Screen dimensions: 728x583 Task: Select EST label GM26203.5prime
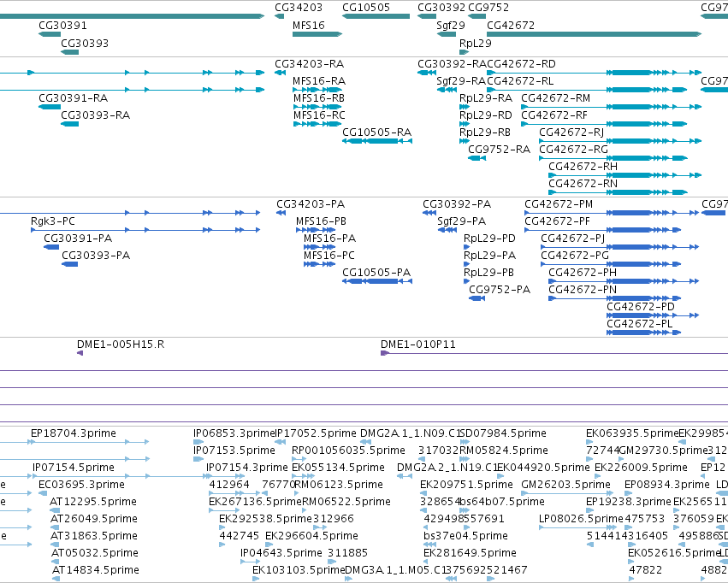point(565,484)
